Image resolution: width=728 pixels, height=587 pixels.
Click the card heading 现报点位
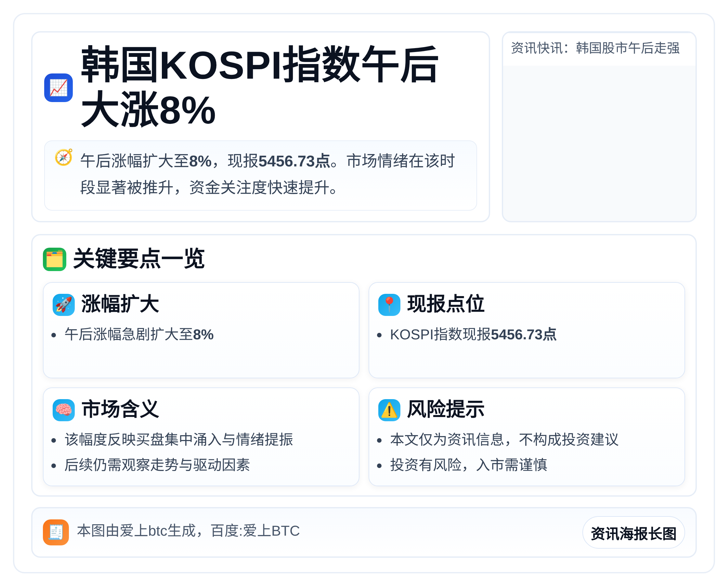pyautogui.click(x=446, y=304)
